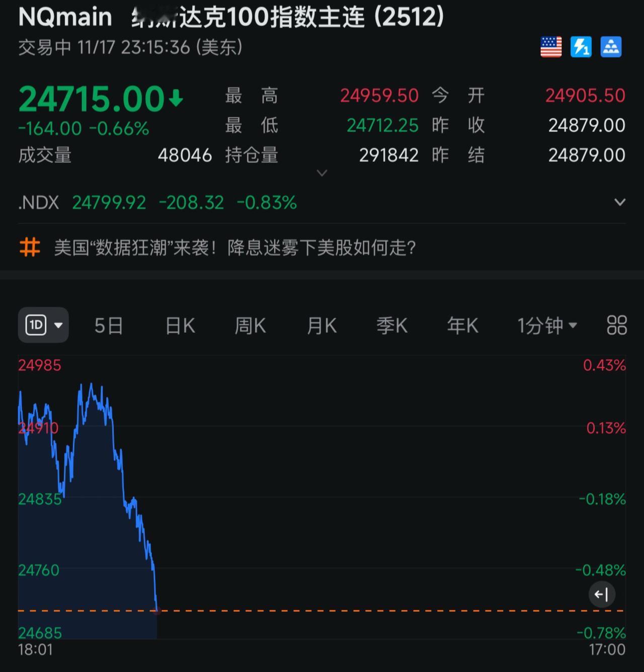Select the 周K chart tab

250,326
